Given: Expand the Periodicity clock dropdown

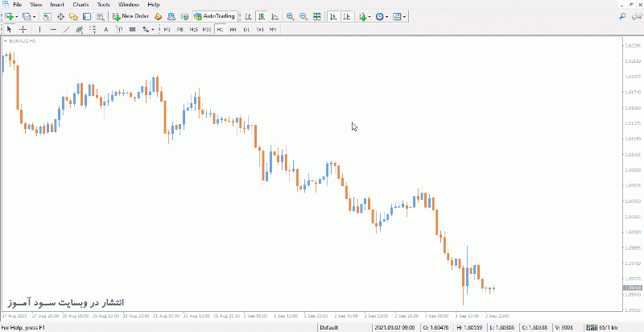Looking at the screenshot, I should click(x=387, y=17).
